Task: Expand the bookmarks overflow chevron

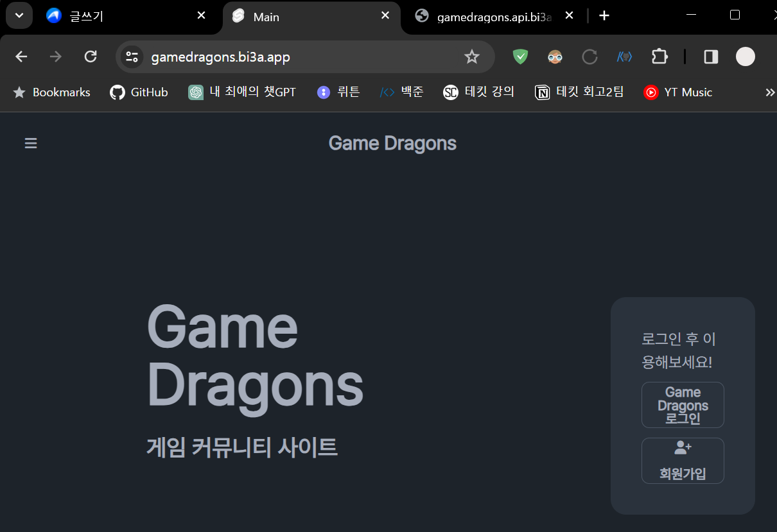Action: (770, 92)
